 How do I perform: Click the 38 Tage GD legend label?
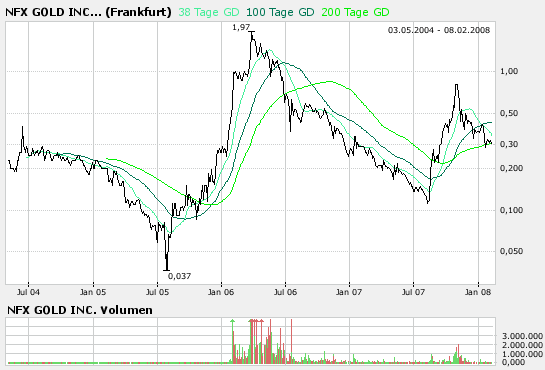pos(209,13)
